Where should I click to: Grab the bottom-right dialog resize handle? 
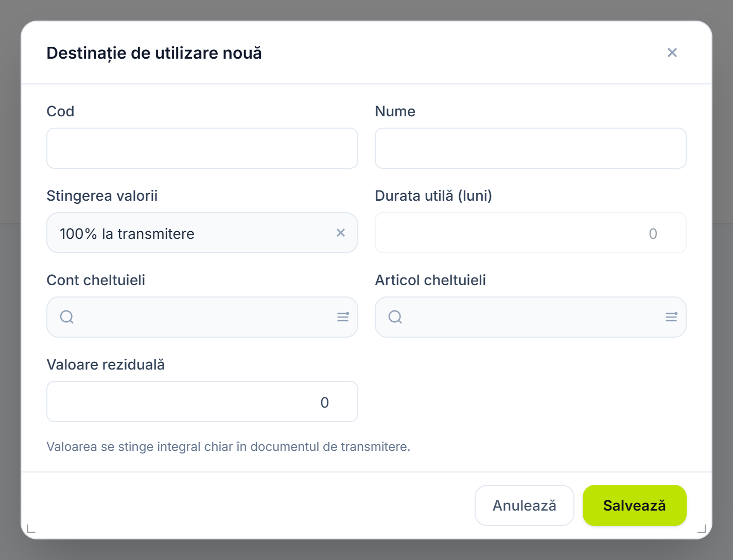pos(702,528)
